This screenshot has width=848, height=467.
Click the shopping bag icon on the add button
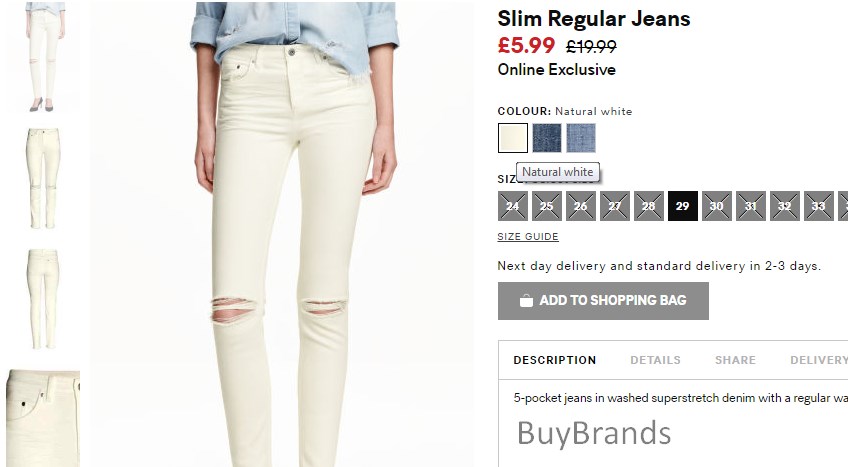coord(526,301)
